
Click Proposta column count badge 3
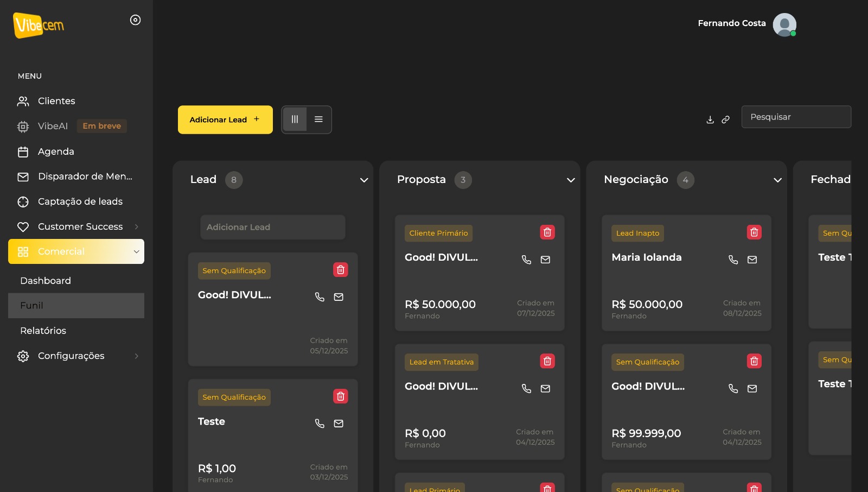pyautogui.click(x=463, y=180)
